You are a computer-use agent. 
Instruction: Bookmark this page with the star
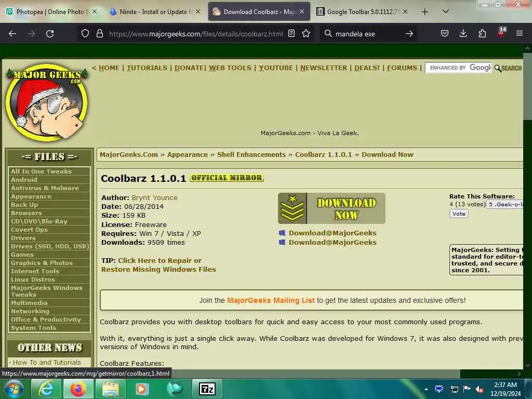[306, 34]
